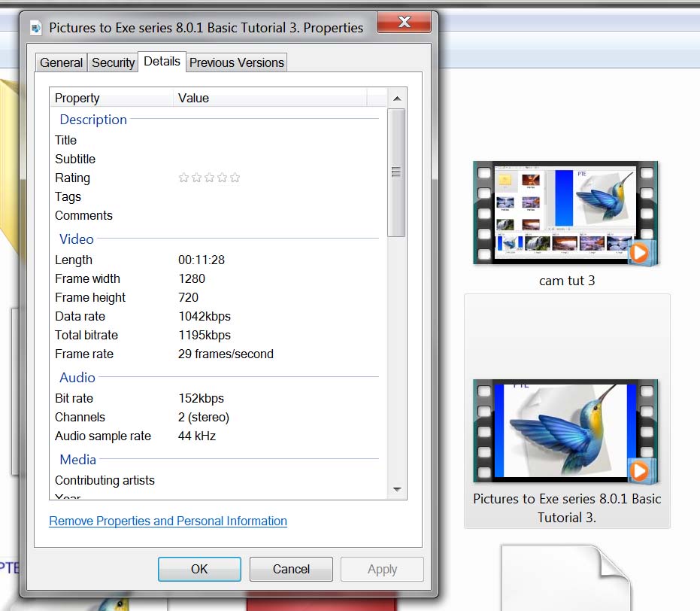Click the Value column header

pos(270,98)
